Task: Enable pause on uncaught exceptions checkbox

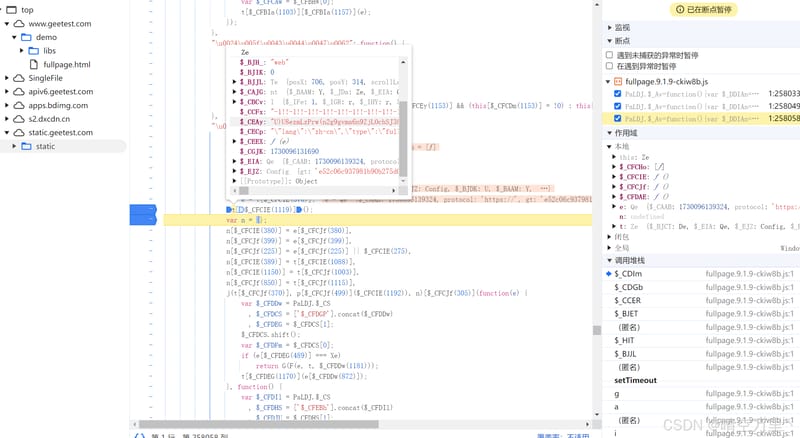Action: pyautogui.click(x=609, y=55)
